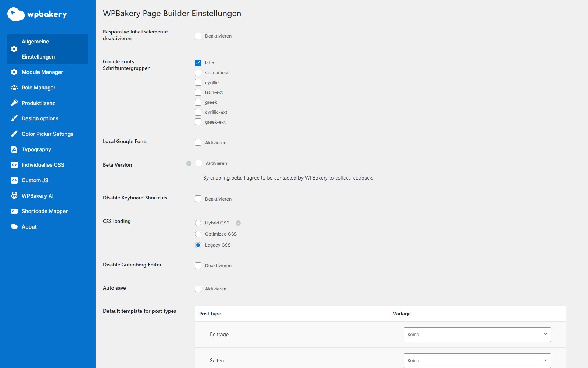This screenshot has width=588, height=368.
Task: Open the About page
Action: pyautogui.click(x=48, y=227)
